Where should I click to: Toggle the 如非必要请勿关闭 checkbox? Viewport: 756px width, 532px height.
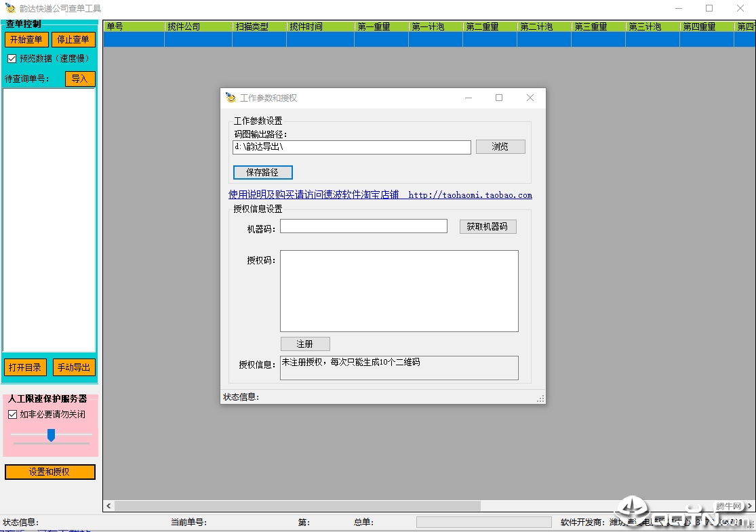[x=12, y=415]
